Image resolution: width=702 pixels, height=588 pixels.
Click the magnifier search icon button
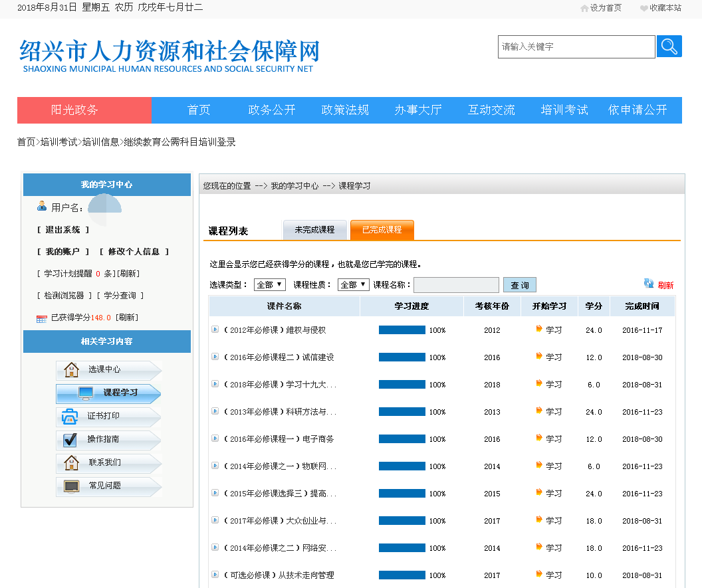pyautogui.click(x=669, y=47)
